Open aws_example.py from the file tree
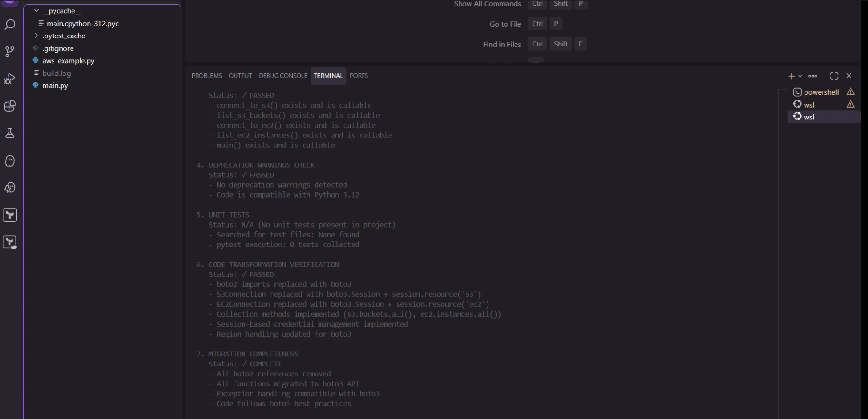The image size is (868, 419). click(x=68, y=61)
